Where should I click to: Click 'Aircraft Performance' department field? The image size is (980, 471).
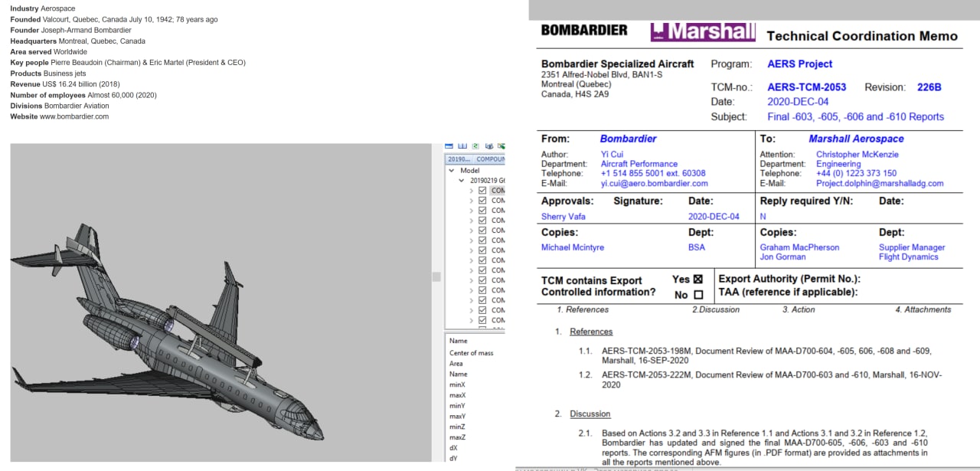click(x=639, y=164)
